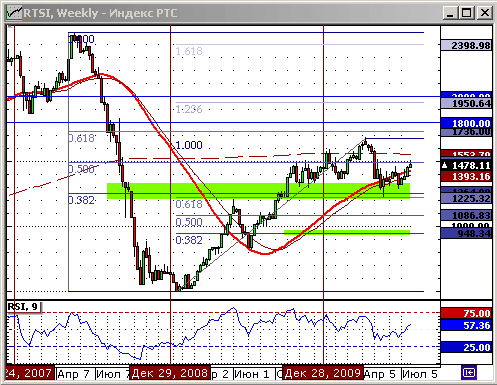Image resolution: width=497 pixels, height=385 pixels.
Task: Click the RSI 75.00 overbought level label
Action: [x=467, y=313]
